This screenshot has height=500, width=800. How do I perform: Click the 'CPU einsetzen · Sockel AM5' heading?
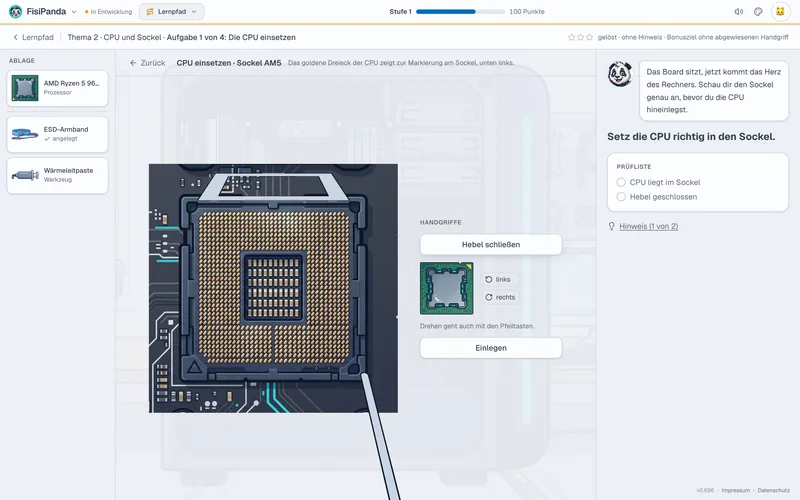[x=229, y=63]
